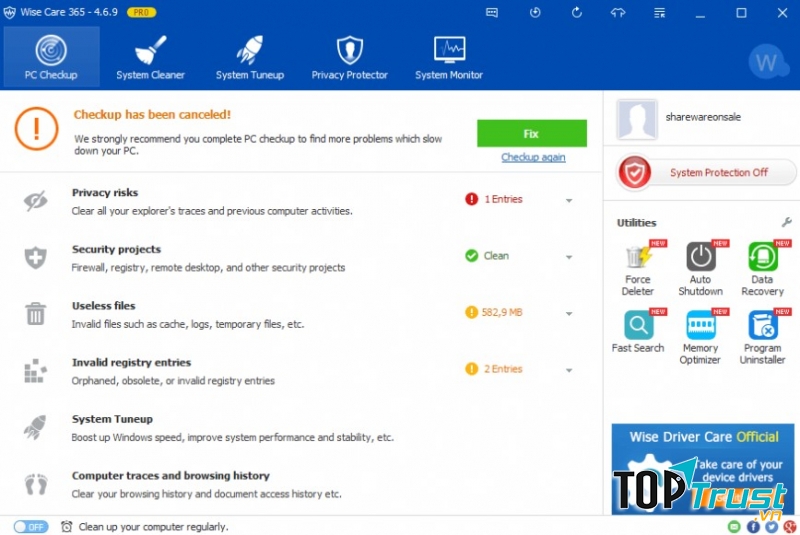Click the feedback message icon in title bar
The image size is (800, 535).
[492, 13]
